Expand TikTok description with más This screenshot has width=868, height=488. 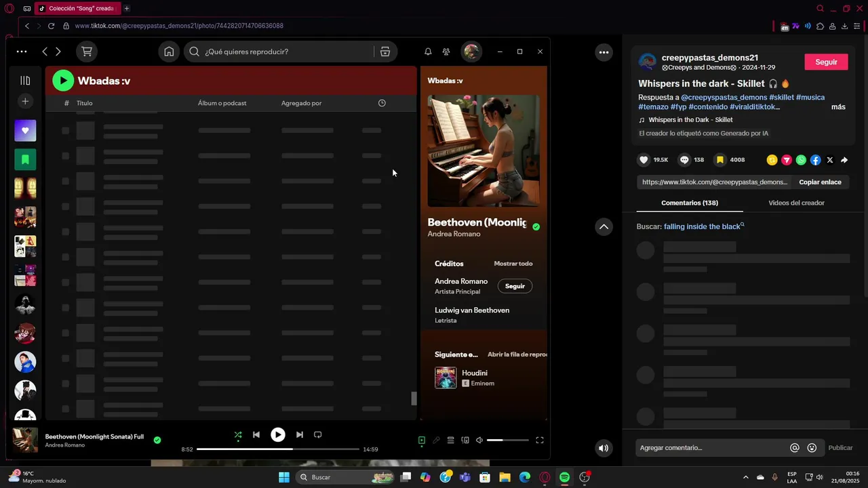tap(838, 107)
